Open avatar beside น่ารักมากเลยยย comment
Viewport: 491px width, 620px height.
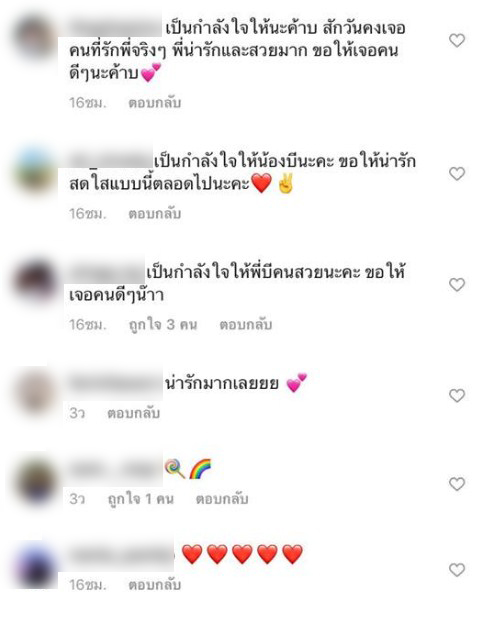[x=35, y=393]
